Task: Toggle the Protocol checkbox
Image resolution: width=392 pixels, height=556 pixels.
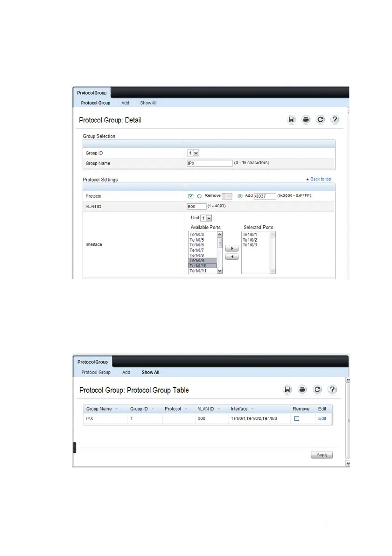Action: (191, 196)
